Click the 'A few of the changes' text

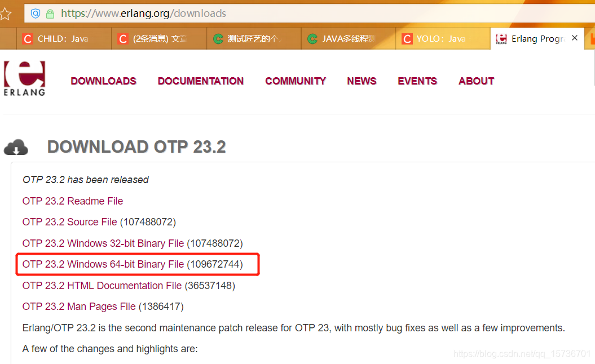tap(110, 349)
